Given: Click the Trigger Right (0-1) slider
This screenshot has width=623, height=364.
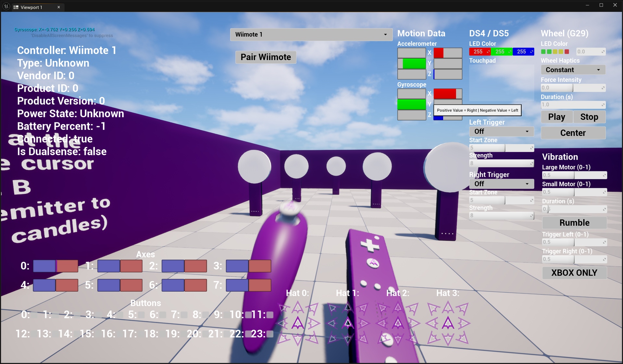Looking at the screenshot, I should click(x=574, y=259).
